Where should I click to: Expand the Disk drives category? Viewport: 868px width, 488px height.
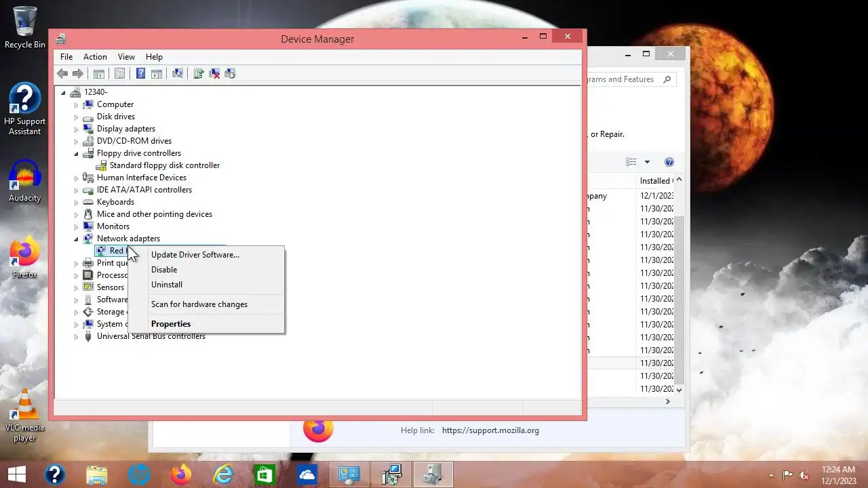pos(76,117)
